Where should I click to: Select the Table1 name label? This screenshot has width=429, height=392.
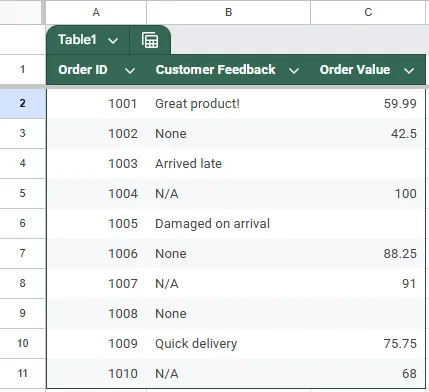[77, 40]
